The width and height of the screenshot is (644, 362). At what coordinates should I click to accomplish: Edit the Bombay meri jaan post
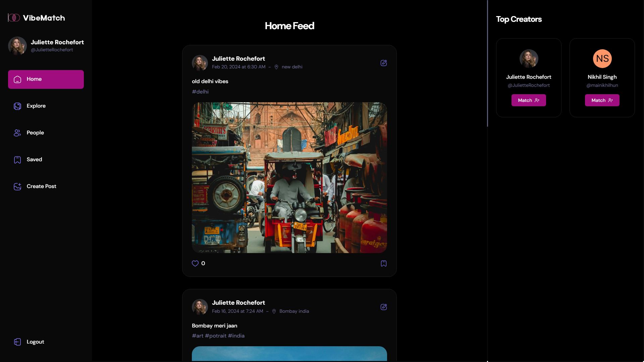point(384,307)
